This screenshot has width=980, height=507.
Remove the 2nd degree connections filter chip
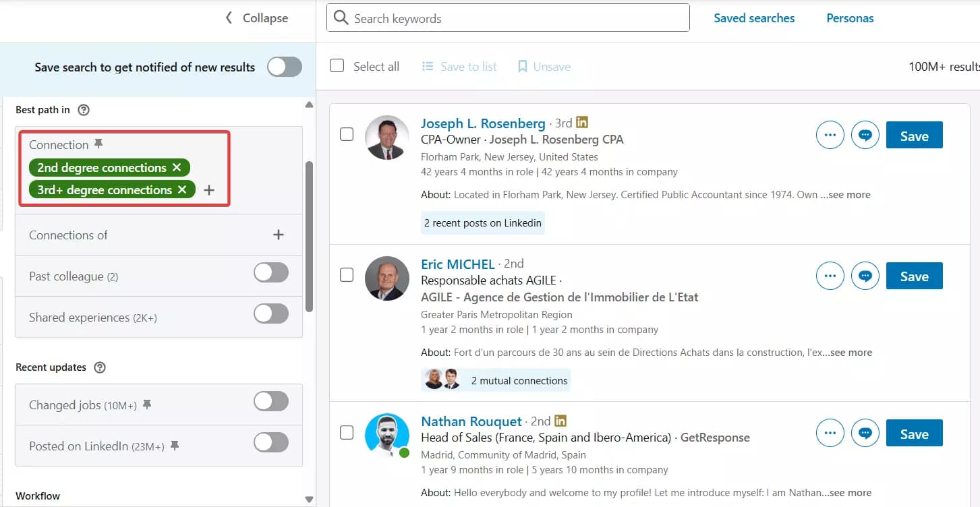point(177,167)
